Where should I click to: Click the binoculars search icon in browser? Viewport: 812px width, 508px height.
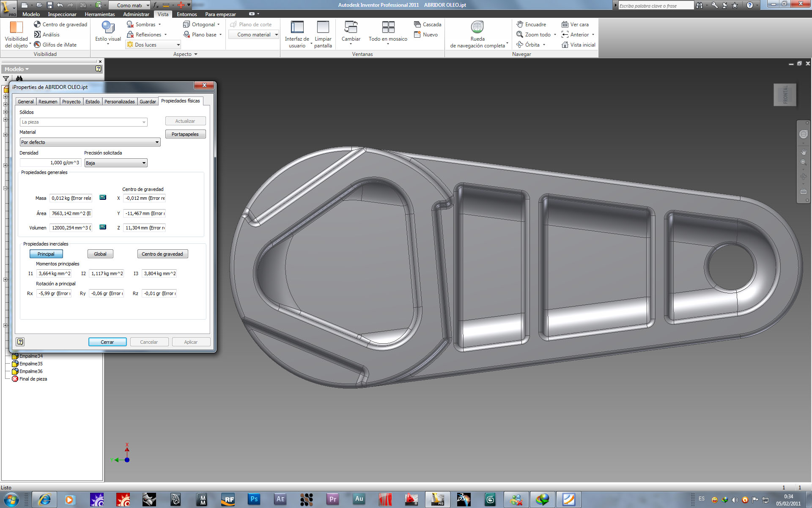(x=19, y=78)
